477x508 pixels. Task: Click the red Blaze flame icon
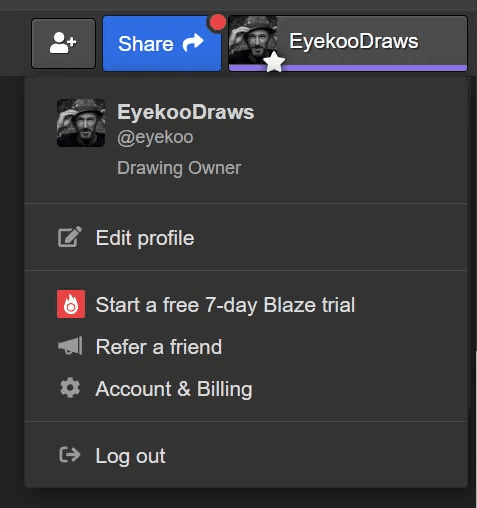click(71, 304)
